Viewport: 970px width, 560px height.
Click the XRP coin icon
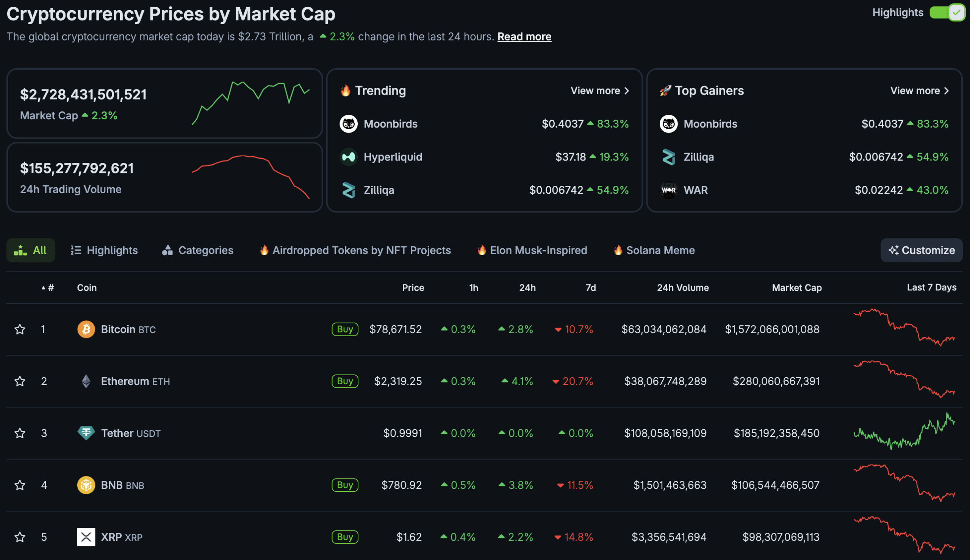[x=86, y=537]
